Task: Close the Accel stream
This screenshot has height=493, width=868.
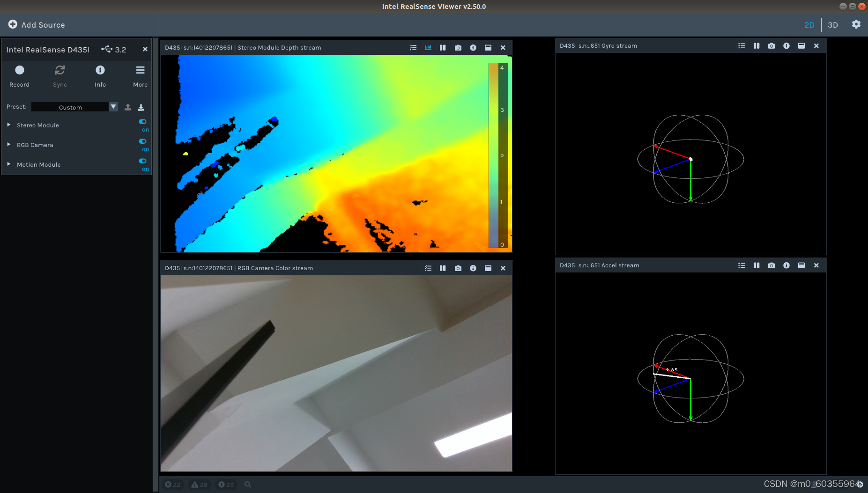Action: 816,265
